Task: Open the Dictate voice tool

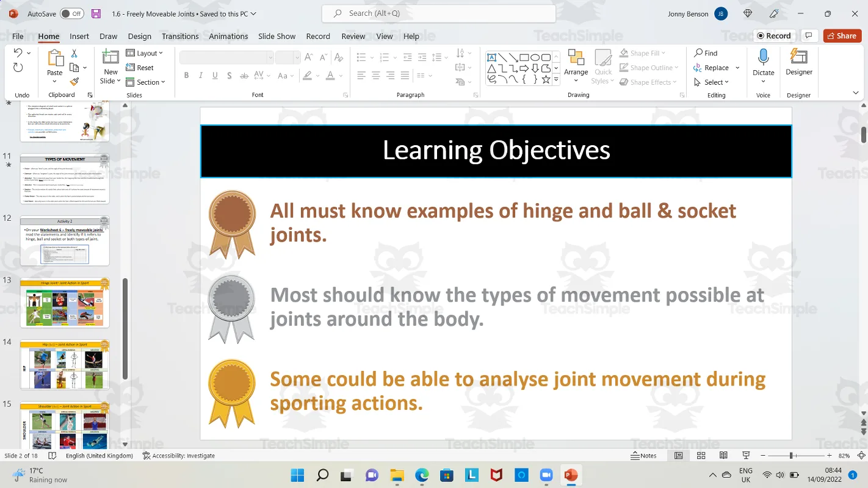Action: (763, 63)
